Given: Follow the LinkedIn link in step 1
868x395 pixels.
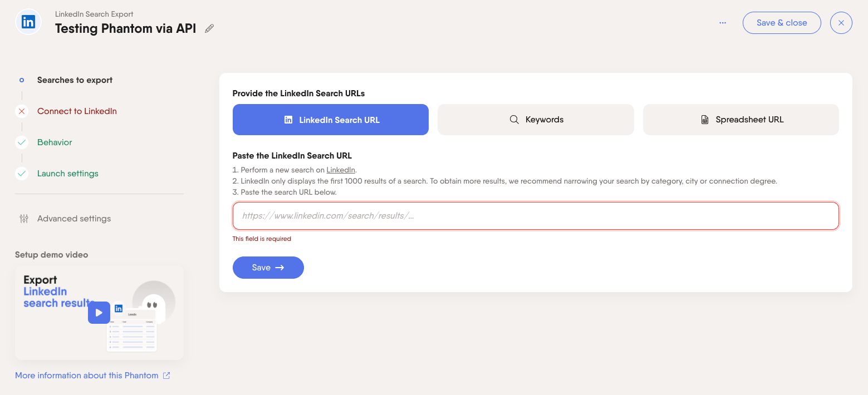Looking at the screenshot, I should (x=341, y=170).
